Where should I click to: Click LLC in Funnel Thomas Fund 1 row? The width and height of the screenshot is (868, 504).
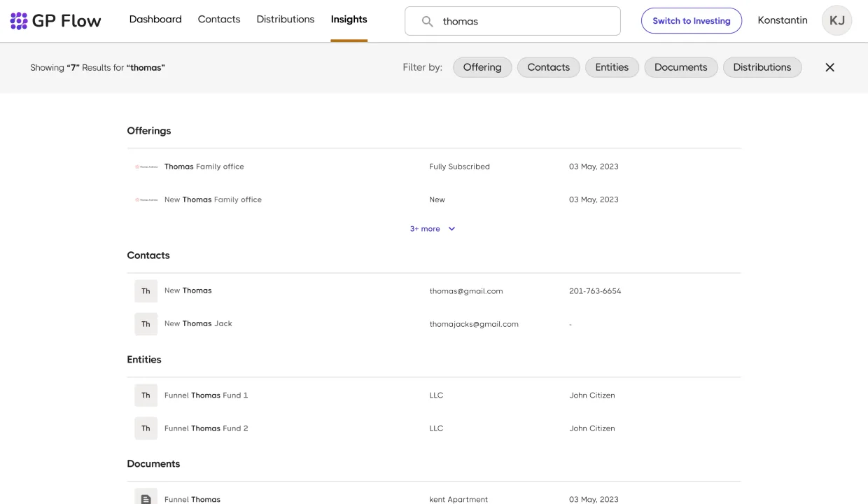[436, 395]
